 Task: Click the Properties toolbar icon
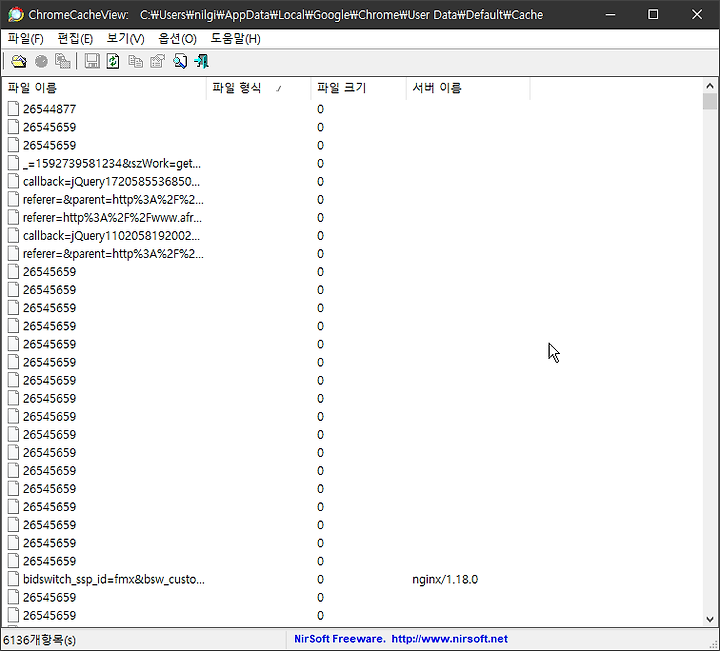[158, 62]
